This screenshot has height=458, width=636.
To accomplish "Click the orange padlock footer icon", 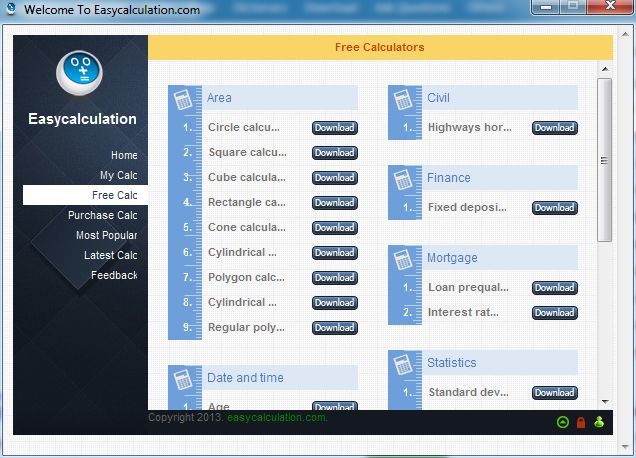I will click(x=581, y=422).
